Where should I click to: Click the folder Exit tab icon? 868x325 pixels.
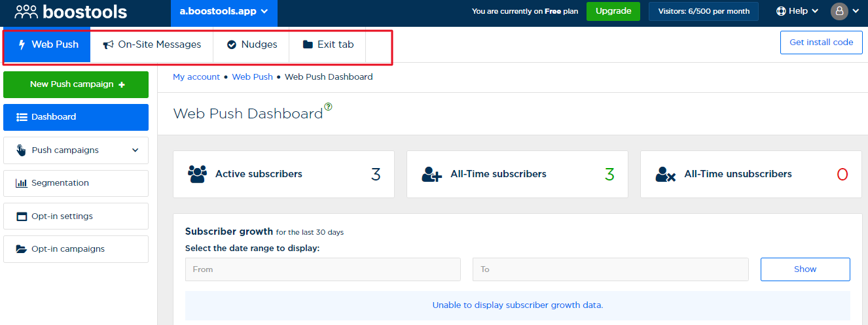click(x=308, y=45)
